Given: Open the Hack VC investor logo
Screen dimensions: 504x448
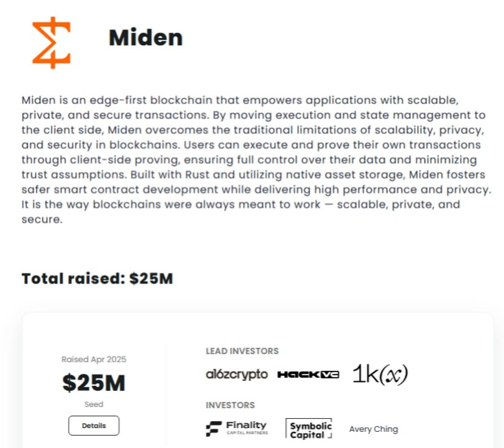Looking at the screenshot, I should 308,375.
